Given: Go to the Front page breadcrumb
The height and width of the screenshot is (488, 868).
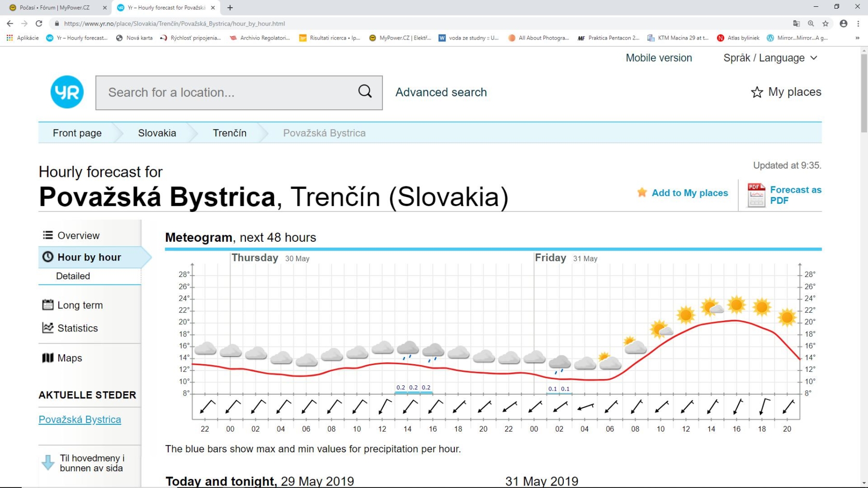Looking at the screenshot, I should [77, 133].
